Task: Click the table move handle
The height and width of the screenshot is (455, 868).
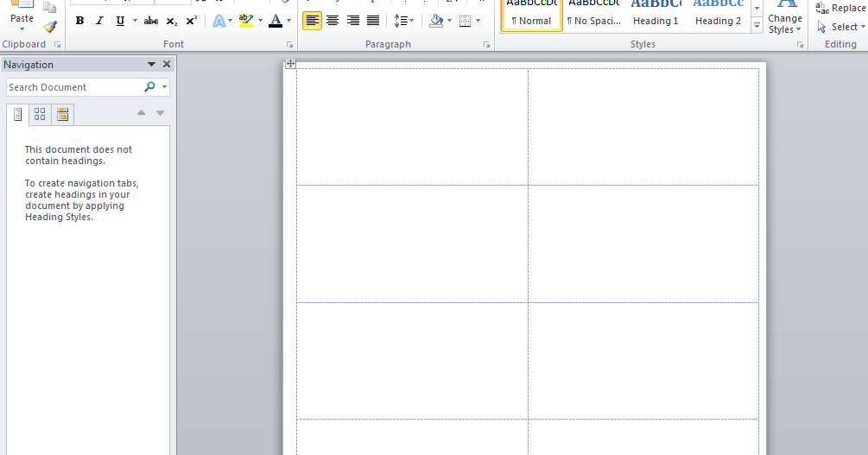Action: [290, 64]
